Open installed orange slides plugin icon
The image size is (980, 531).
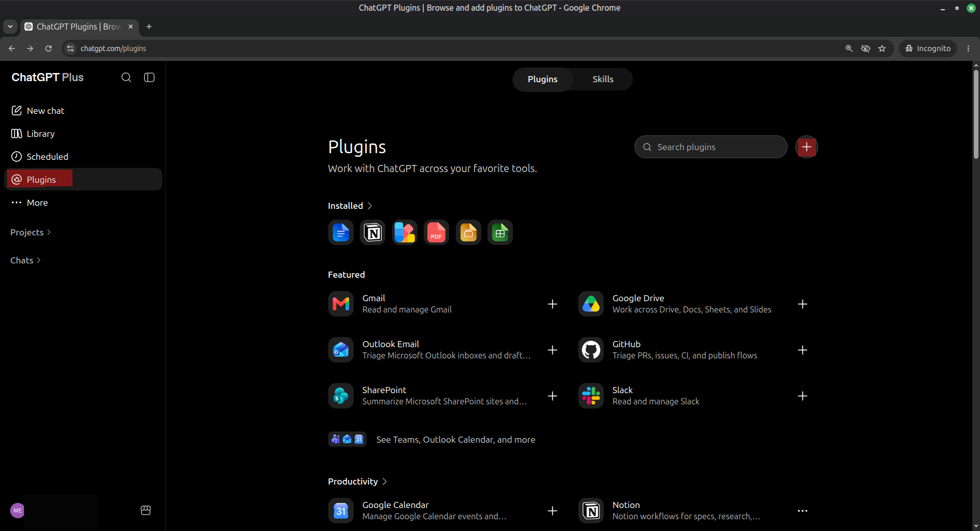tap(469, 233)
